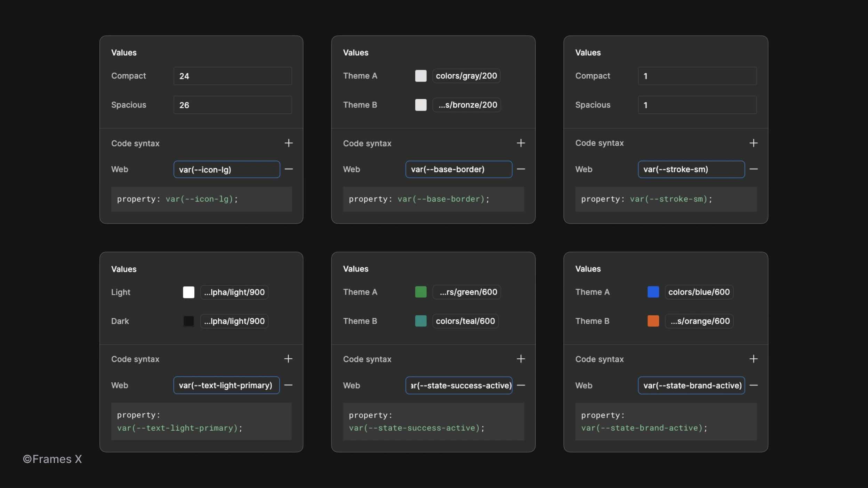Click the Values heading in the base-border panel
This screenshot has width=868, height=488.
click(x=355, y=52)
